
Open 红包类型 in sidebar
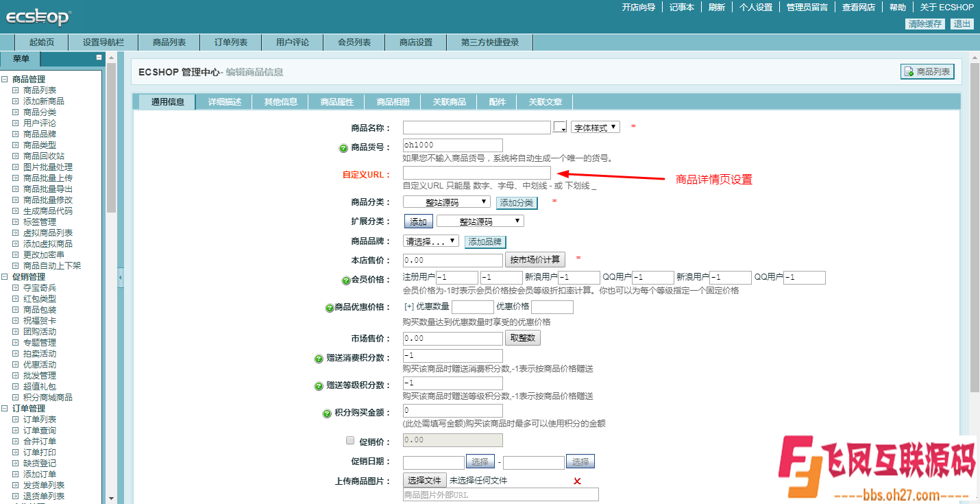40,299
